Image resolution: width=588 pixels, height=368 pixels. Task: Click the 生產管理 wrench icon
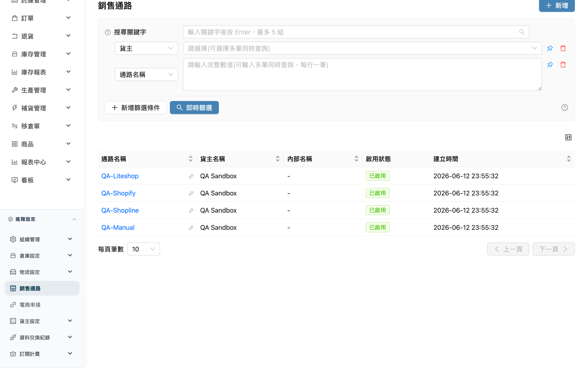click(x=14, y=90)
